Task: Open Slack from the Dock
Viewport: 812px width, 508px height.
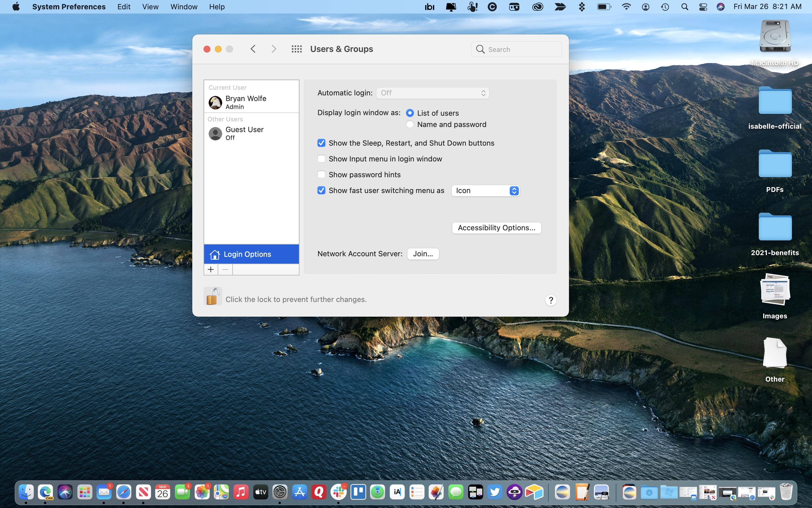Action: coord(339,492)
